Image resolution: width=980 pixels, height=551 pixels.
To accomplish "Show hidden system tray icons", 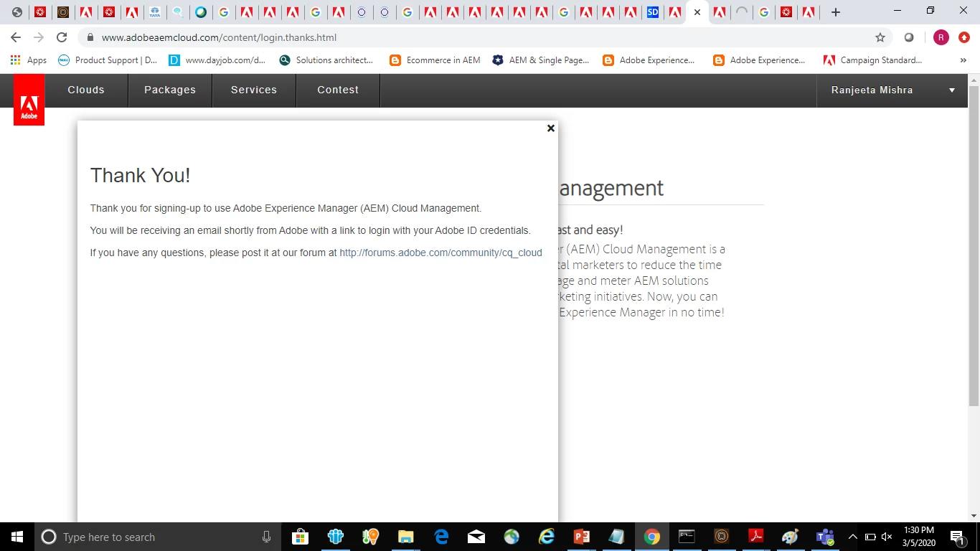I will click(853, 537).
